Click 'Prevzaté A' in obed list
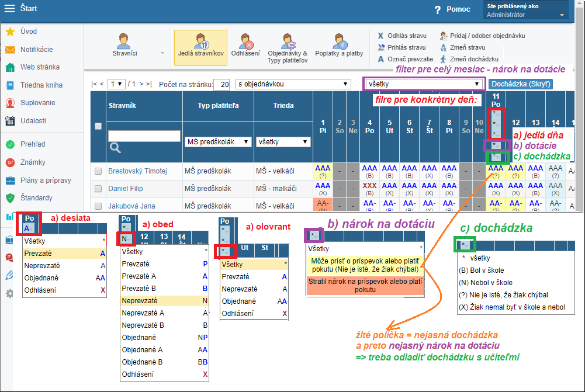Screen dimensions: 585x392 click(x=165, y=276)
